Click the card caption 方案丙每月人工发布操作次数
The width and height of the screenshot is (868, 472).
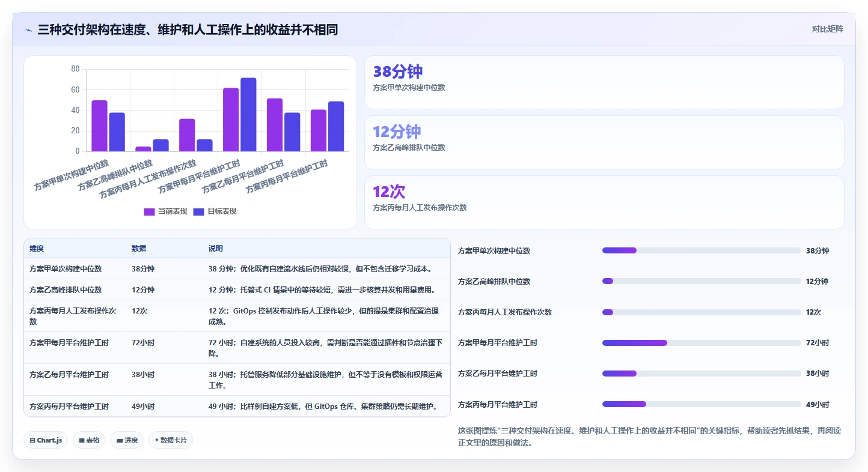click(420, 208)
